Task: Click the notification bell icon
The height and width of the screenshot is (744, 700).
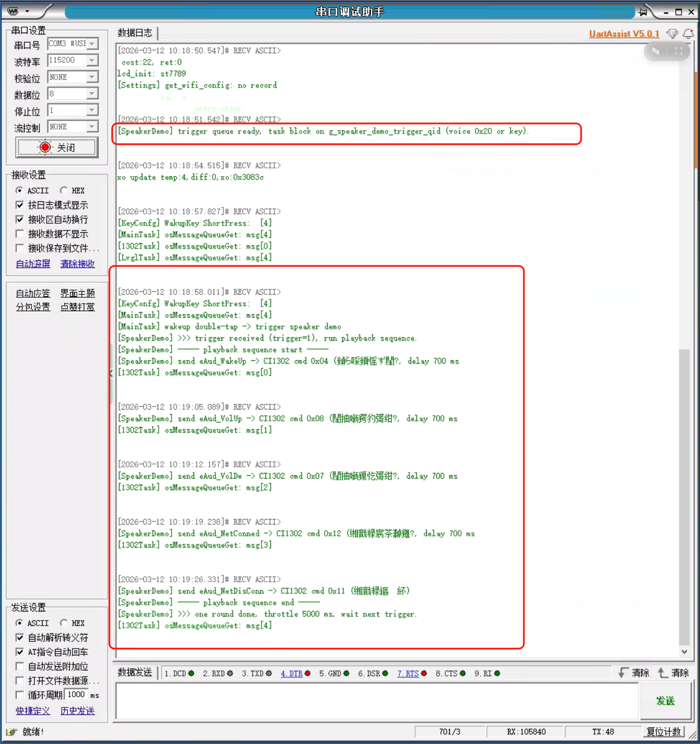Action: (688, 34)
